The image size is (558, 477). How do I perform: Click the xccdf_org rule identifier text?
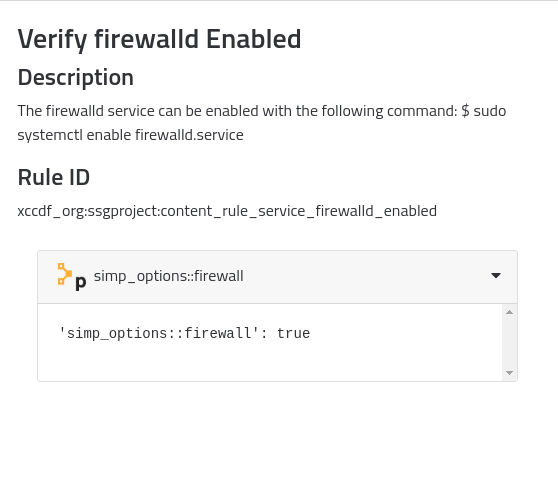pos(227,211)
